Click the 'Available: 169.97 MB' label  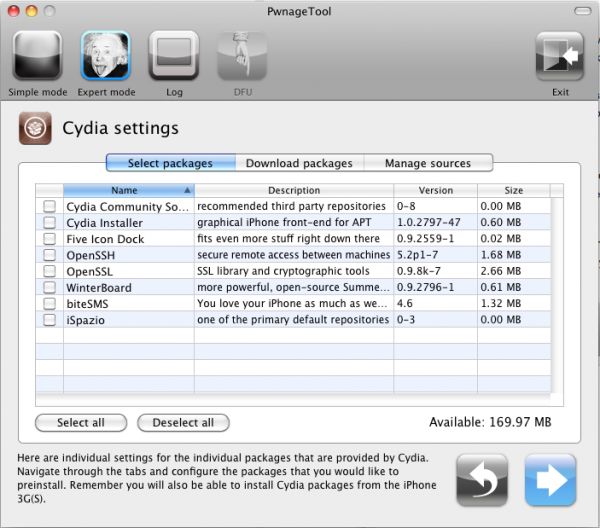490,422
